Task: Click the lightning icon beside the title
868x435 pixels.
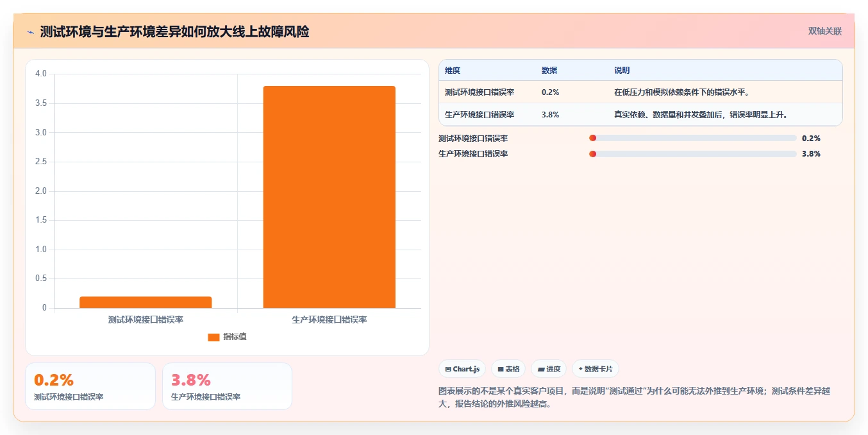Action: click(31, 31)
